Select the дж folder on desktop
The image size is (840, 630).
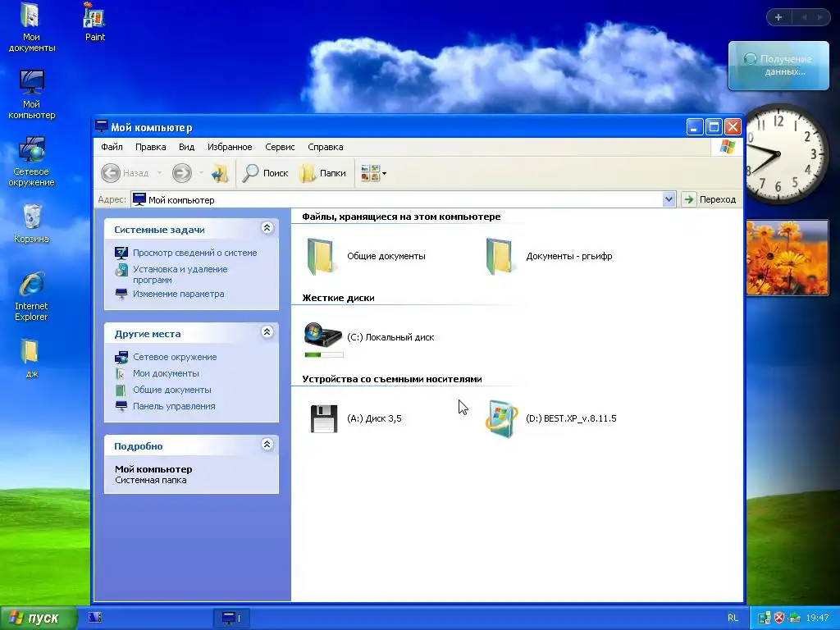pyautogui.click(x=31, y=358)
